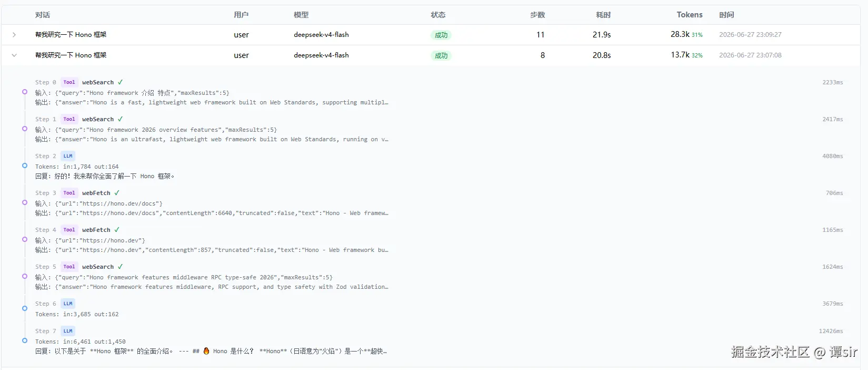The width and height of the screenshot is (868, 370).
Task: Click the 2233ms duration of Step 0
Action: [x=833, y=82]
